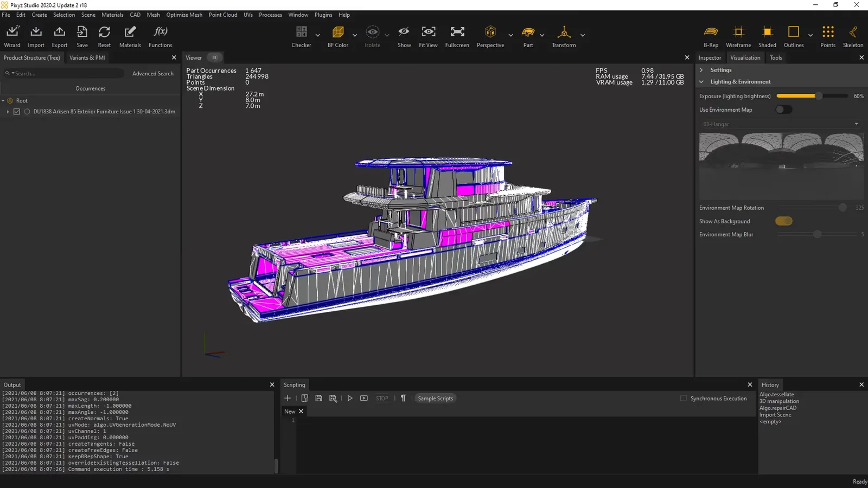868x488 pixels.
Task: Click the Part selection icon
Action: (x=528, y=32)
